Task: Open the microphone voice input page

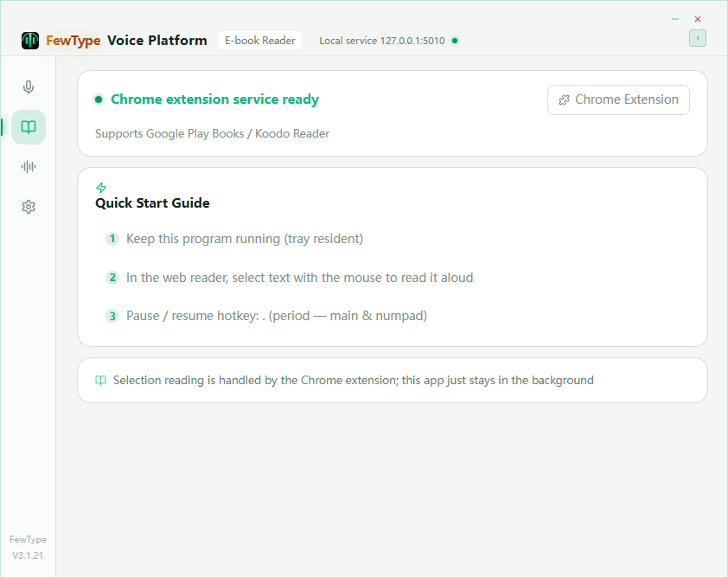Action: click(x=29, y=87)
